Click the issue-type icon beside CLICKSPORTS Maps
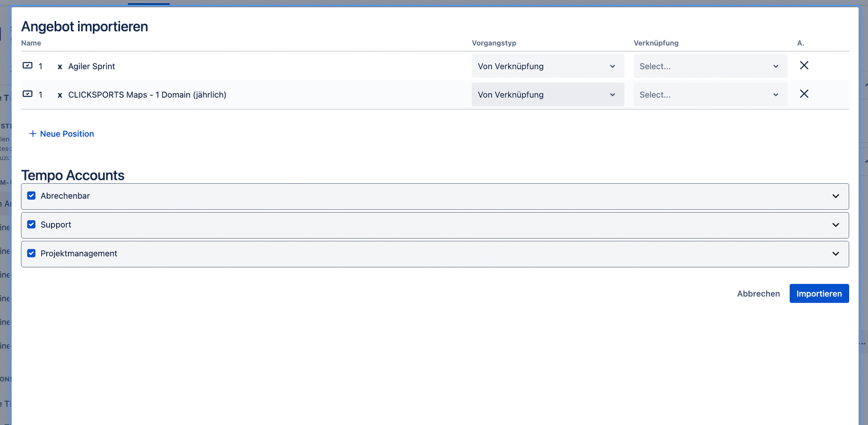The width and height of the screenshot is (868, 425). [x=27, y=94]
